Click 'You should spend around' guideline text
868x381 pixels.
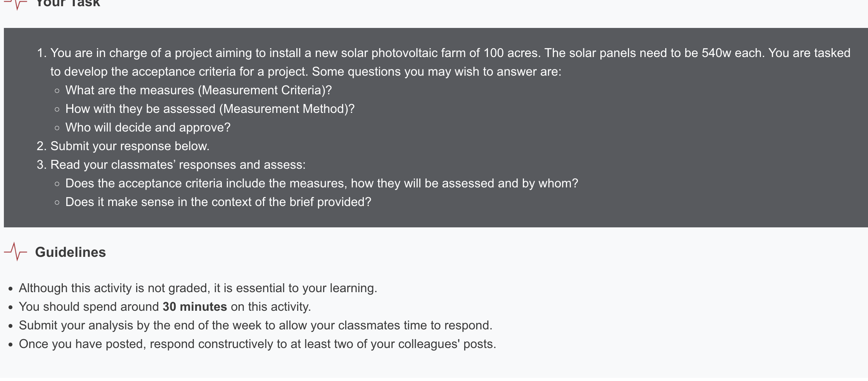[x=89, y=307]
